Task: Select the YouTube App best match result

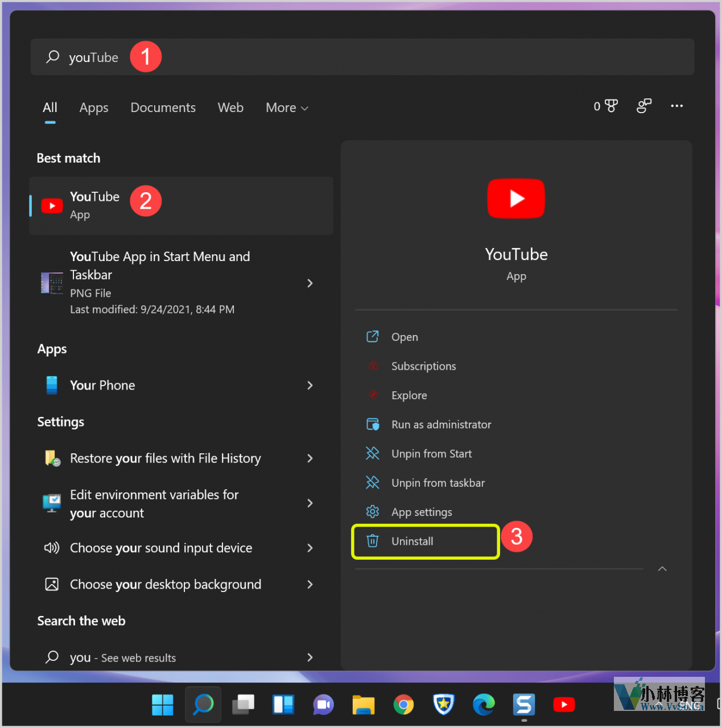Action: tap(181, 206)
